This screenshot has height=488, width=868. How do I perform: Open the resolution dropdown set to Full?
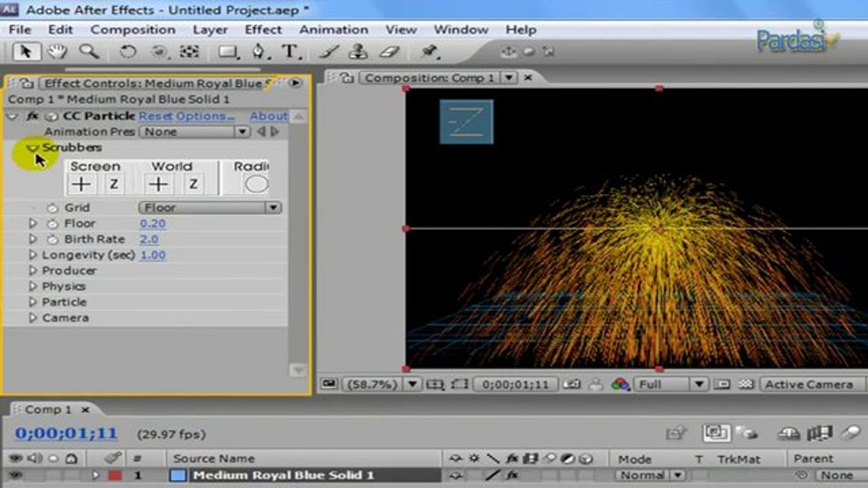(x=671, y=384)
